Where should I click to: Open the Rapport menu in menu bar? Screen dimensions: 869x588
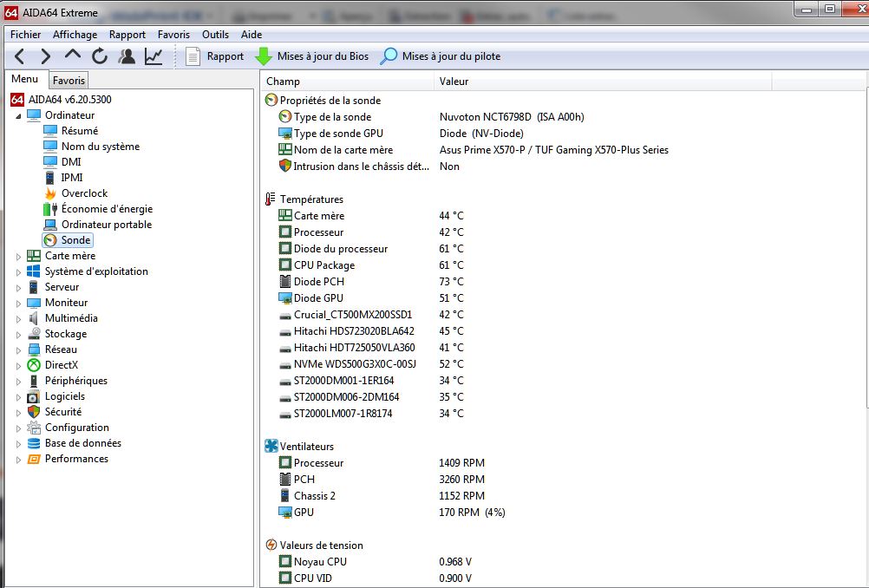click(x=127, y=35)
